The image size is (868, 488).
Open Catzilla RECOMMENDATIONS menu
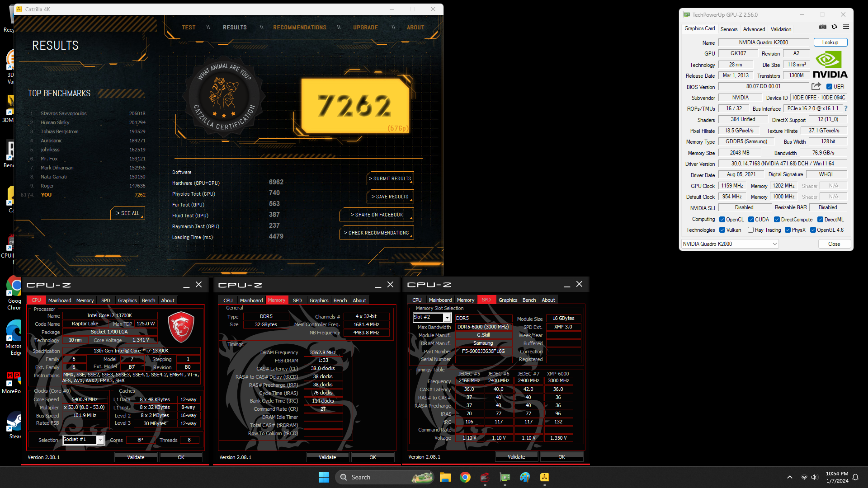(300, 28)
